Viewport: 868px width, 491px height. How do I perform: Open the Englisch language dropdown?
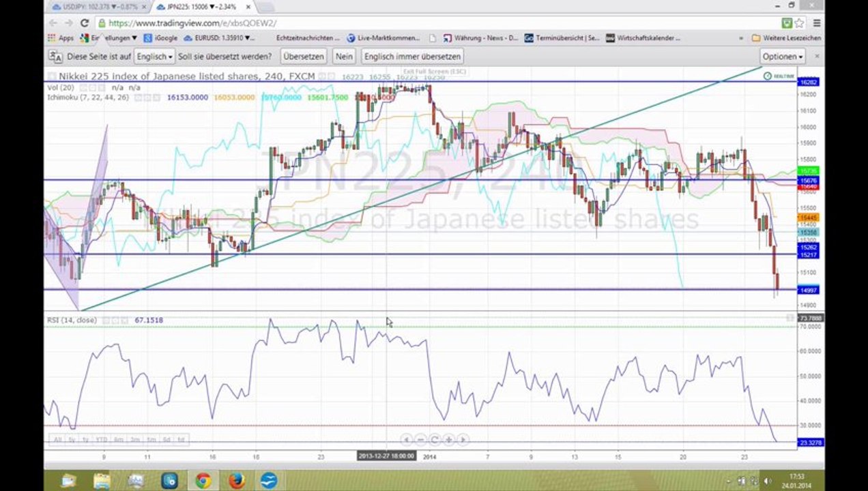tap(154, 56)
